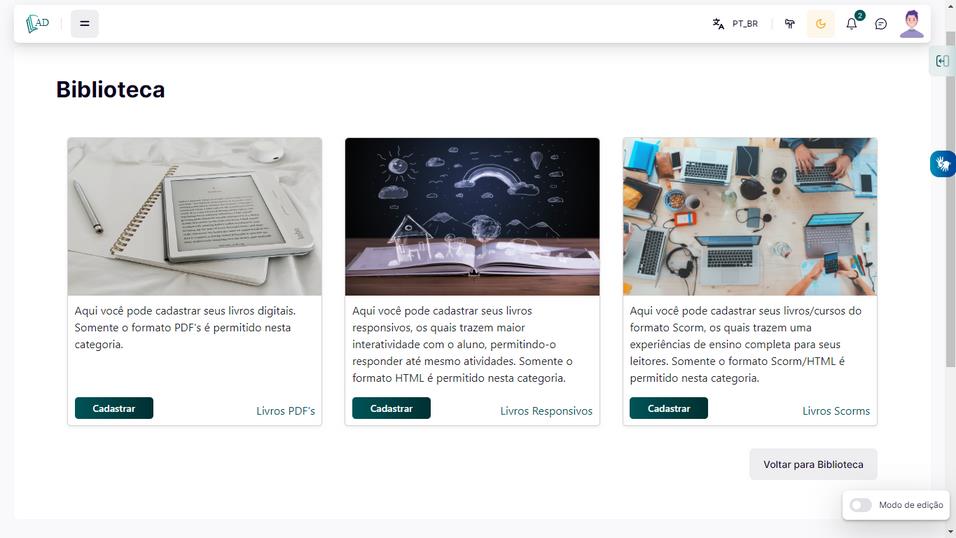Open the user avatar profile menu

pyautogui.click(x=911, y=24)
